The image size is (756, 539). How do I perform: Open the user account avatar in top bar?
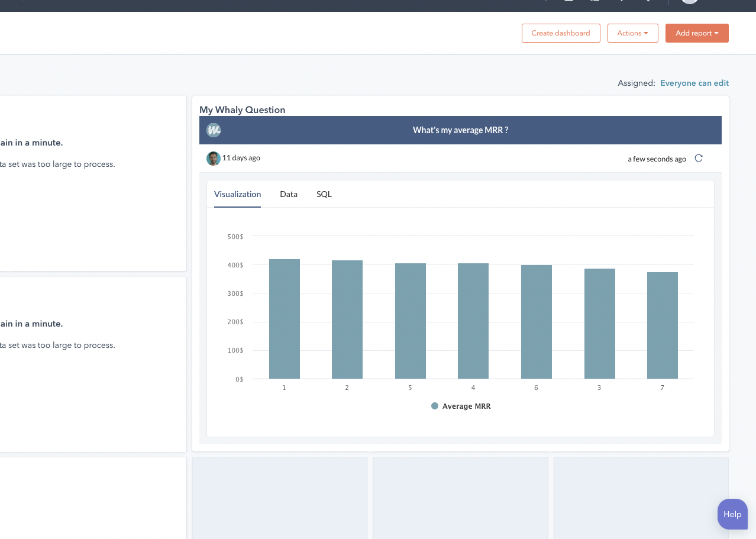point(689,2)
